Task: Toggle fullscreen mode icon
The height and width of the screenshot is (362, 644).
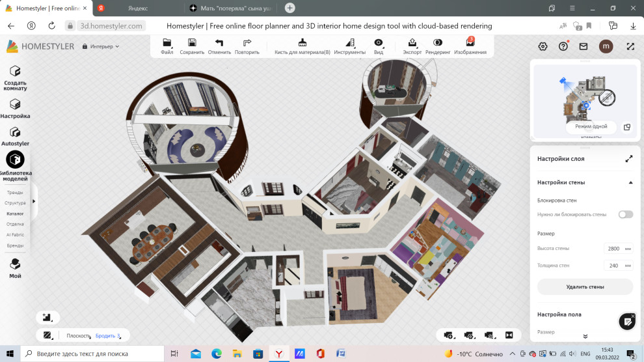Action: click(x=630, y=46)
